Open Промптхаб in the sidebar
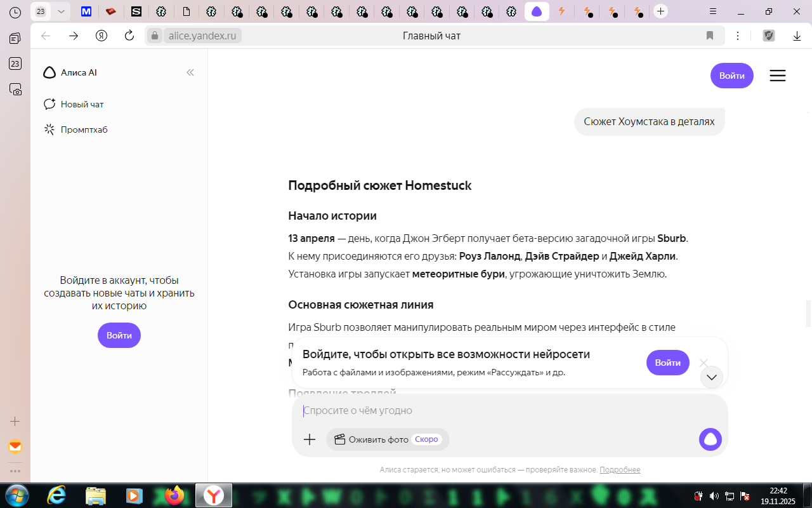Viewport: 812px width, 508px height. tap(83, 130)
